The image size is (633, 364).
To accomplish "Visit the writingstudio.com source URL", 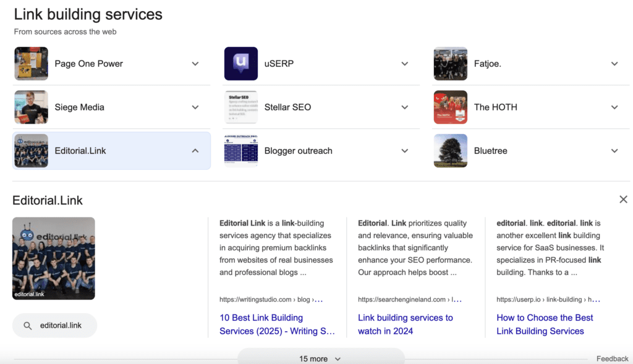I will click(271, 300).
